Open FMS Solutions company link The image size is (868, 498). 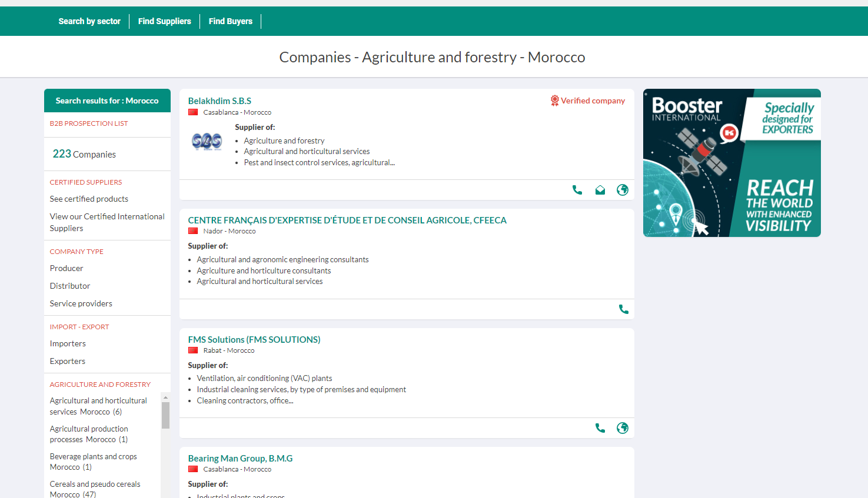(254, 340)
